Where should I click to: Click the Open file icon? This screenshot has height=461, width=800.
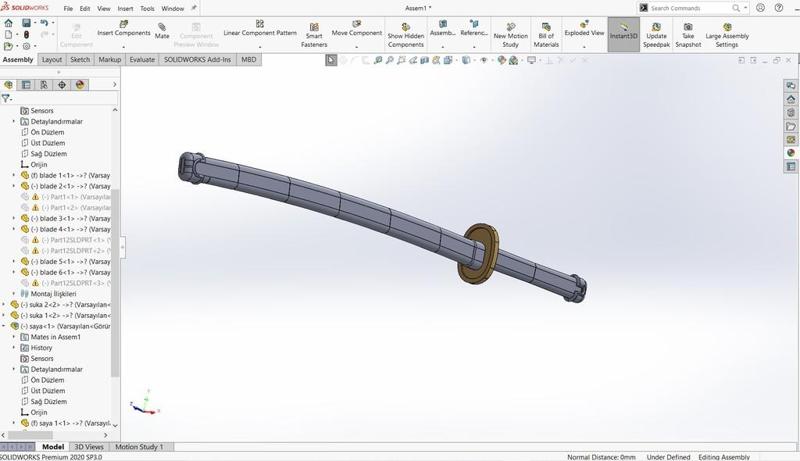click(x=9, y=46)
